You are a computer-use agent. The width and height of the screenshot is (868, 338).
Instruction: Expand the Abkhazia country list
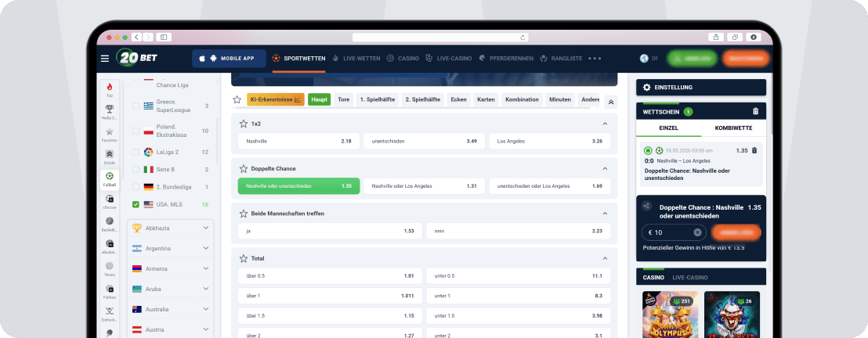pos(171,228)
